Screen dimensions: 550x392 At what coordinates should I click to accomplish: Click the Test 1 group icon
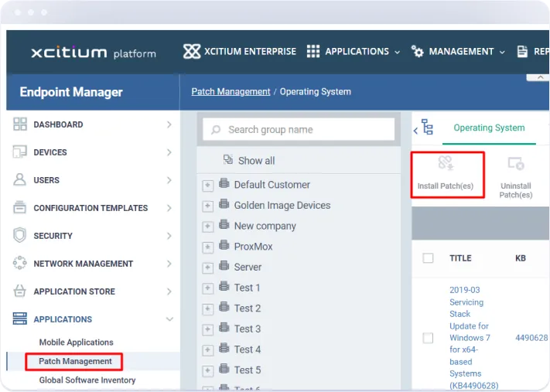tap(224, 286)
